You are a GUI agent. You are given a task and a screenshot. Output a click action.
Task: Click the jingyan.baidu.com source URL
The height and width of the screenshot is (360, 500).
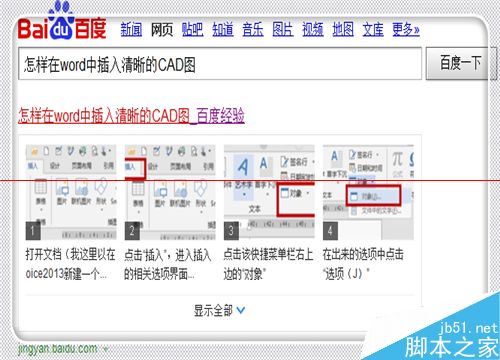click(58, 349)
